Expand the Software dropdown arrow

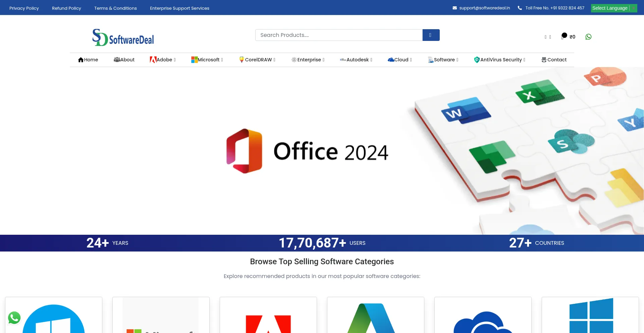[x=457, y=60]
